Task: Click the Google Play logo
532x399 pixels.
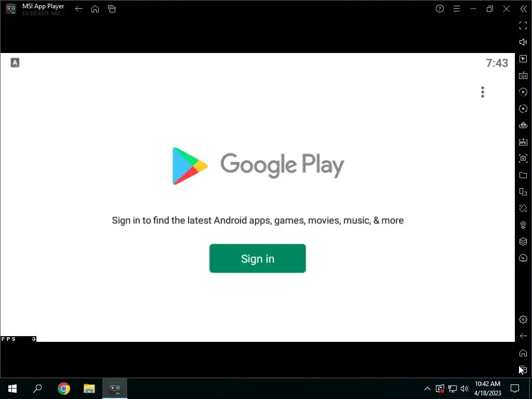Action: pyautogui.click(x=258, y=166)
